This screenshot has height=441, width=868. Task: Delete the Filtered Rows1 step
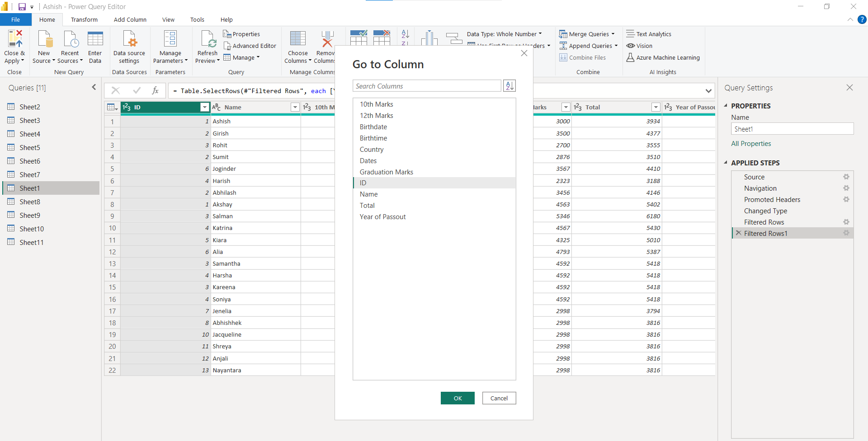click(738, 233)
